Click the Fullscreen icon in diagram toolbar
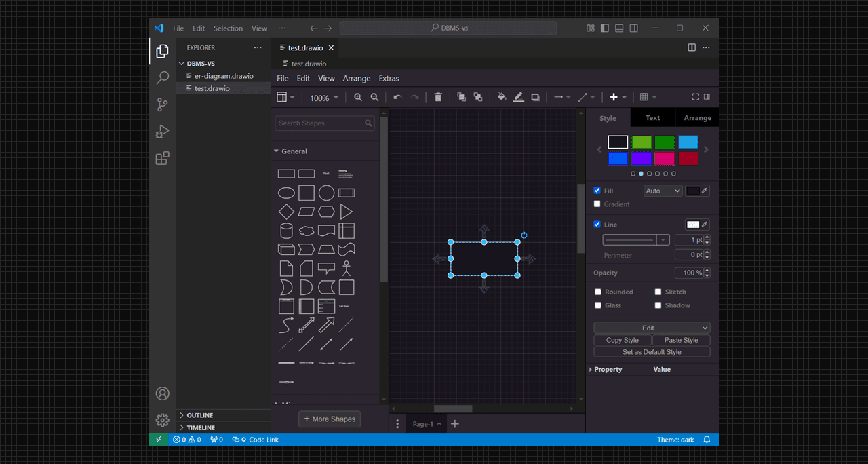The image size is (868, 464). click(x=695, y=97)
